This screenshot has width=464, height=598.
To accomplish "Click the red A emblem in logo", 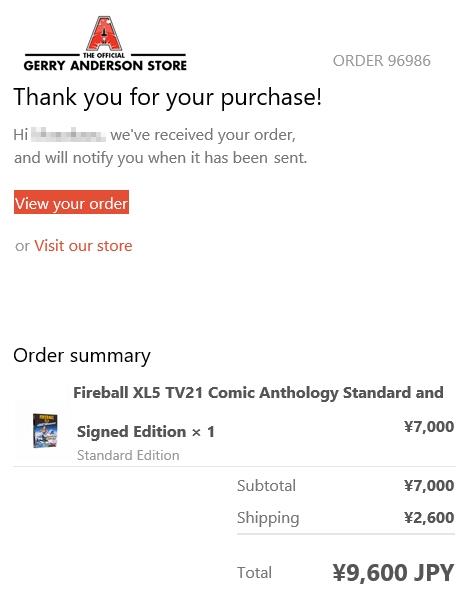I will (x=104, y=34).
